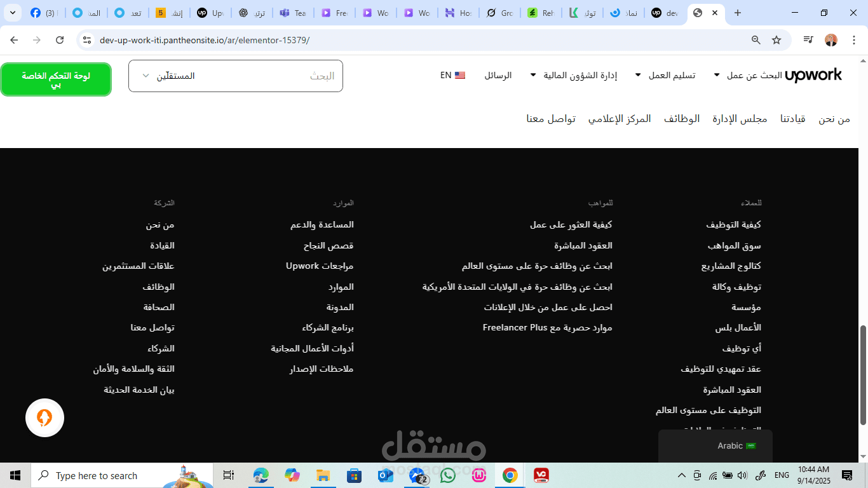868x488 pixels.
Task: Open WampServer icon on taskbar
Action: (479, 475)
